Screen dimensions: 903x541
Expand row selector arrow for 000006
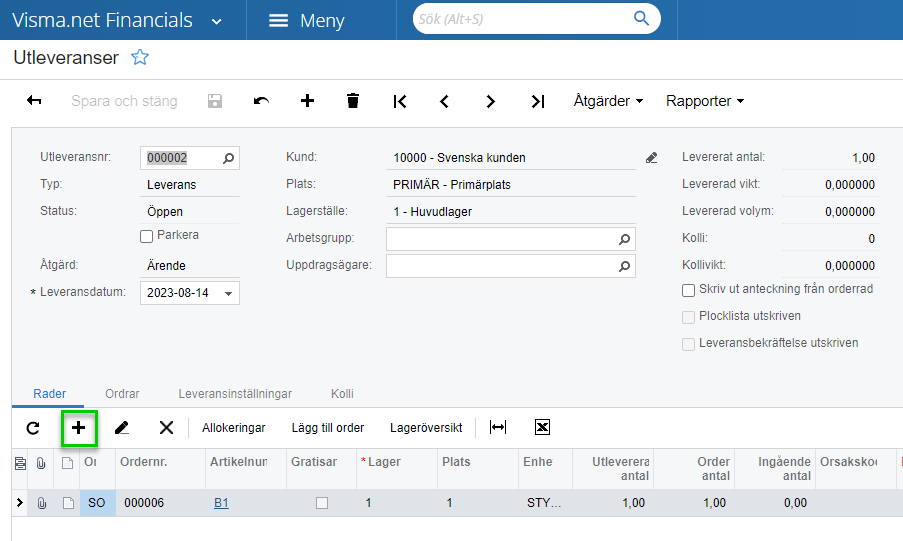[x=20, y=502]
